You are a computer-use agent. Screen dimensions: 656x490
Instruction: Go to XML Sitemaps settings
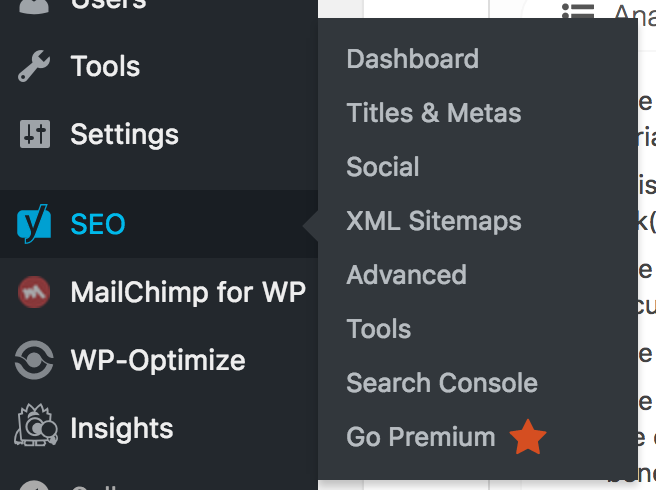(x=434, y=221)
